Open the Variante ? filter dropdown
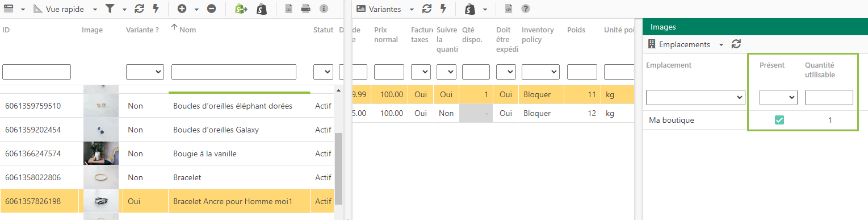 [x=145, y=72]
